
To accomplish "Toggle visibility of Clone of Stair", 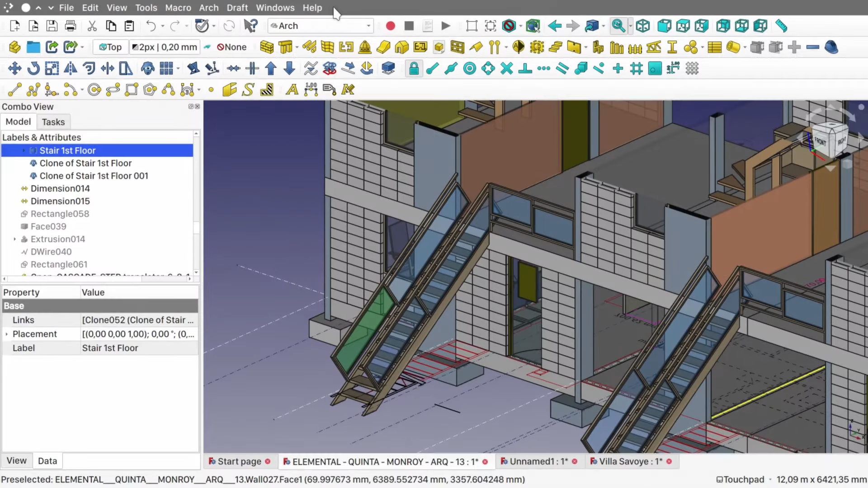I will coord(33,163).
